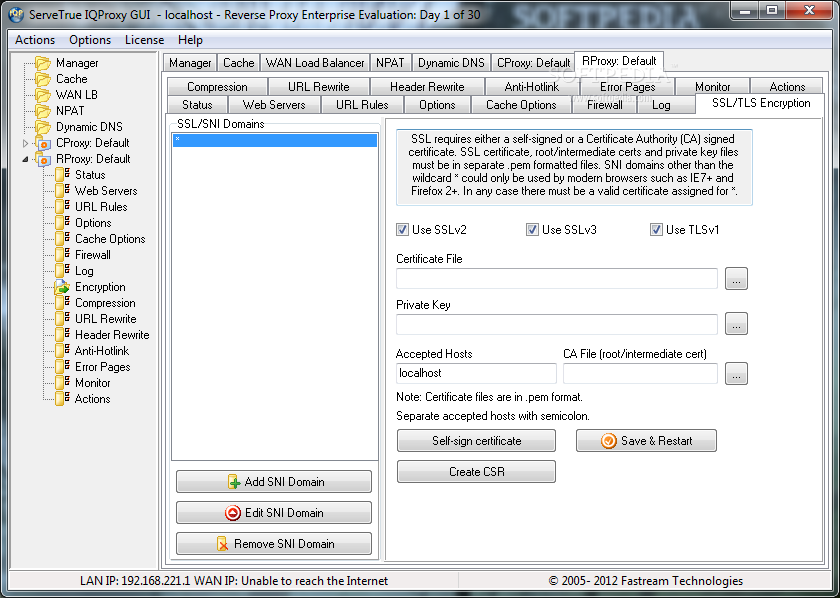The image size is (840, 598).
Task: Open the Help menu
Action: (x=191, y=40)
